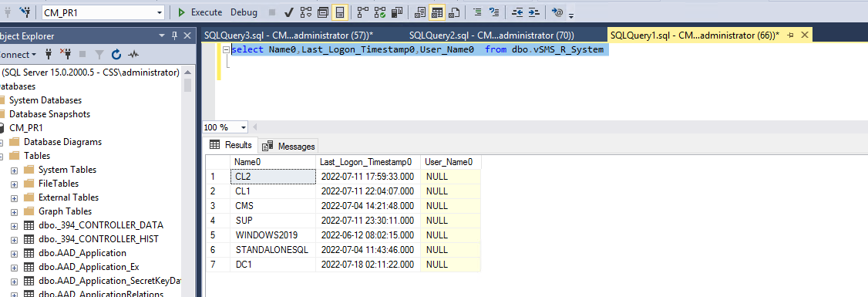868x297 pixels.
Task: Select the WINDOWS2019 cell in results
Action: click(273, 235)
